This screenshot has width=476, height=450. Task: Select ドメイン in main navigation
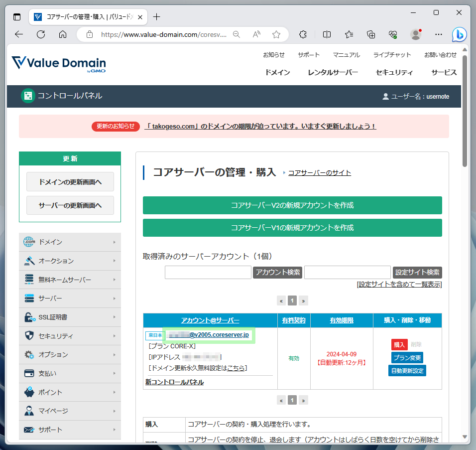point(277,72)
